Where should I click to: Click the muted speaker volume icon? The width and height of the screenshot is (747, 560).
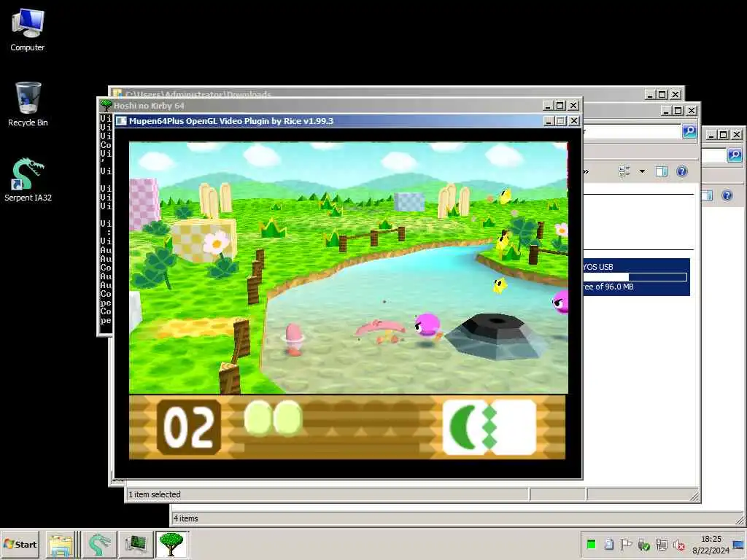coord(679,545)
